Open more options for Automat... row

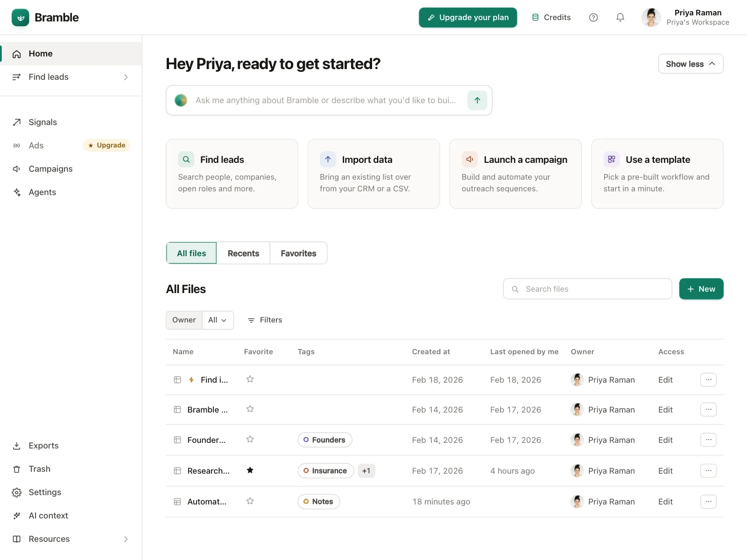[x=708, y=502]
